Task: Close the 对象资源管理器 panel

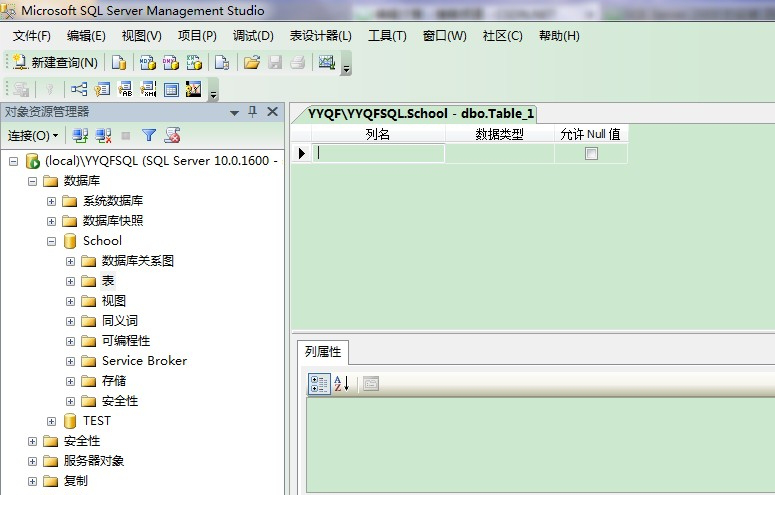Action: pos(272,112)
